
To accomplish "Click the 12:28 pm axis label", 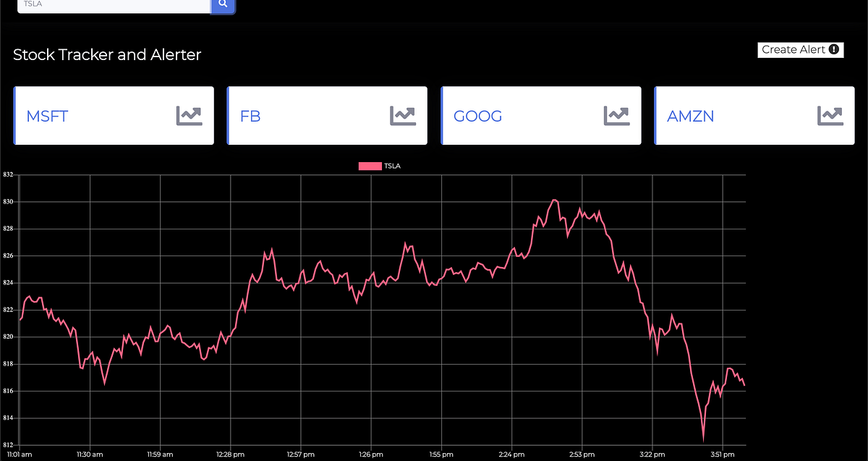I will (x=230, y=455).
